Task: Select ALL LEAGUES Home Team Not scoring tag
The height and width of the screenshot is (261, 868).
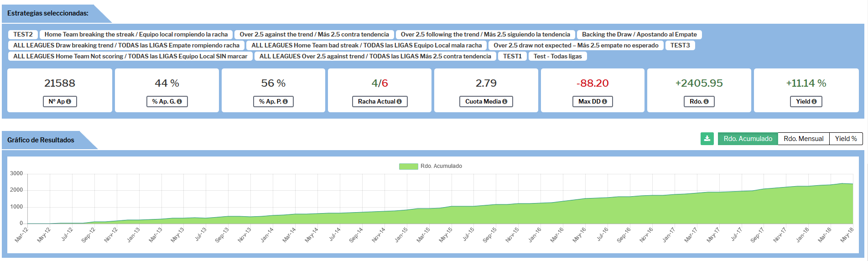Action: (x=130, y=57)
